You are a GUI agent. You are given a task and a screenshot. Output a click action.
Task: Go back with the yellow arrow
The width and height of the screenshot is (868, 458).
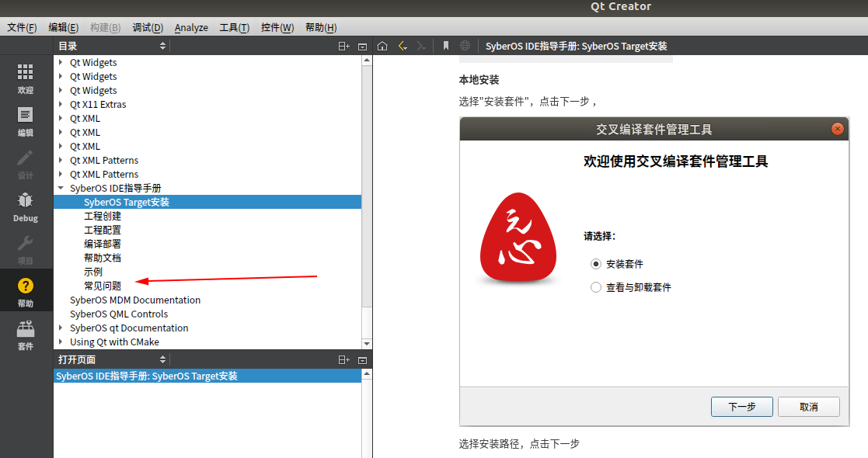coord(403,46)
